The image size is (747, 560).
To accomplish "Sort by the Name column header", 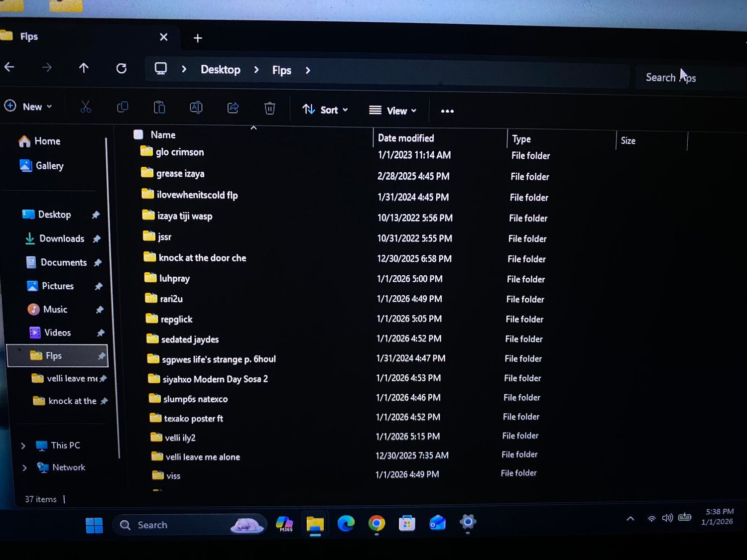I will [163, 135].
